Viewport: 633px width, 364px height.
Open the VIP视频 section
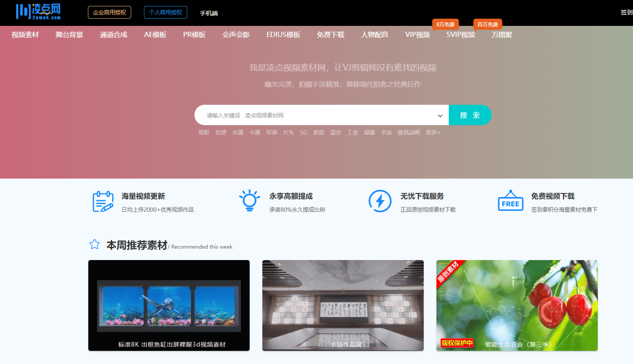coord(417,35)
